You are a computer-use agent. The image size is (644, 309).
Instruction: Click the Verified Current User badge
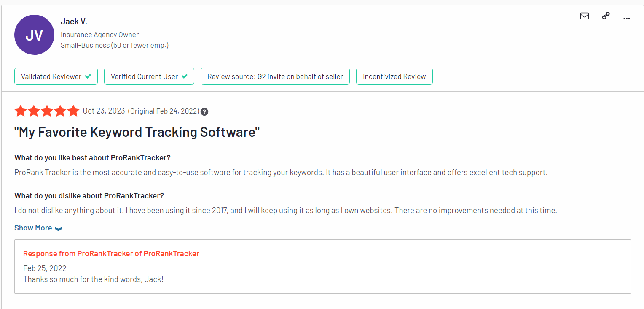point(149,76)
